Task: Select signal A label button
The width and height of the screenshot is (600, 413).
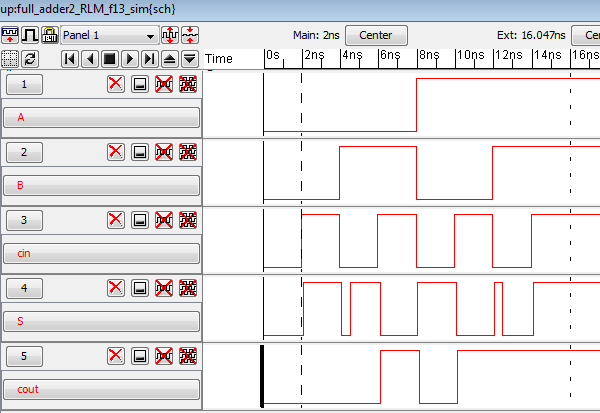Action: [101, 117]
